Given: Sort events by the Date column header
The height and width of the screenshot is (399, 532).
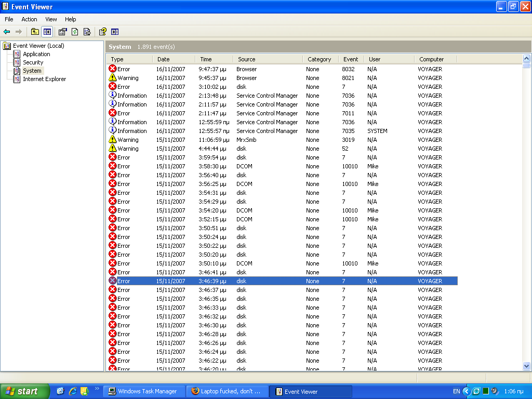Looking at the screenshot, I should (164, 59).
